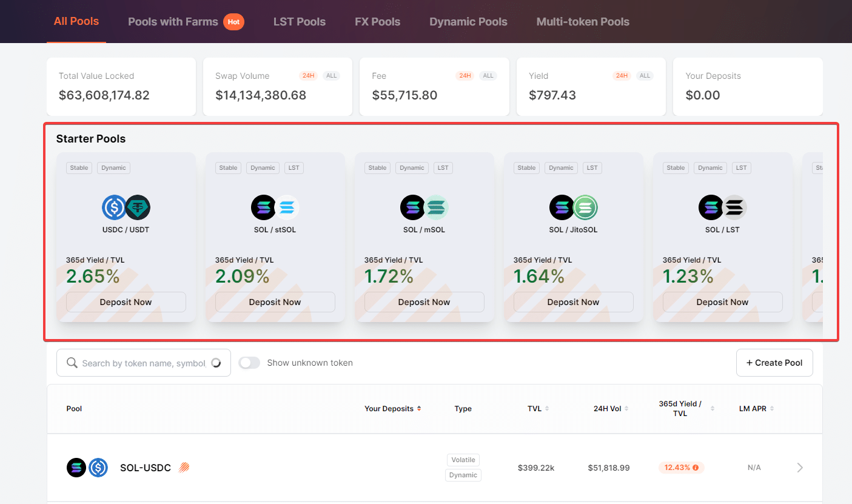Click the search magnifier icon
The image size is (852, 504).
(71, 362)
